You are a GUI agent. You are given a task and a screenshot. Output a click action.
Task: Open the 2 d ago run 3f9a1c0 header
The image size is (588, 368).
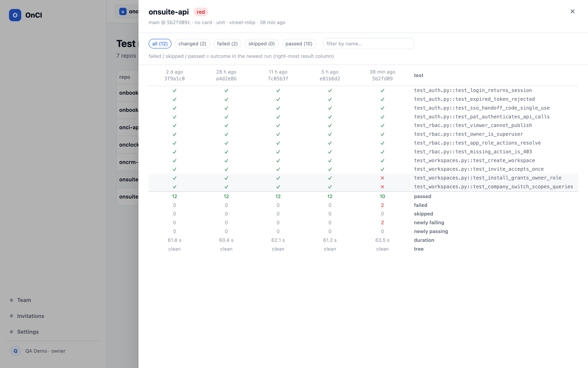pyautogui.click(x=174, y=75)
